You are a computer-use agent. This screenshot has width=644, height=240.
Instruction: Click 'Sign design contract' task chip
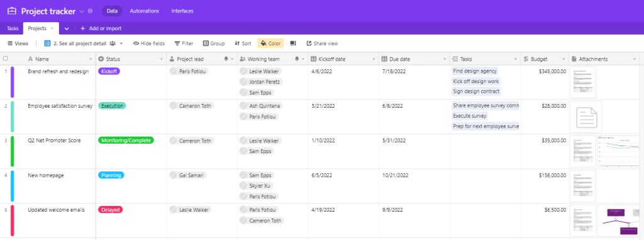point(477,91)
